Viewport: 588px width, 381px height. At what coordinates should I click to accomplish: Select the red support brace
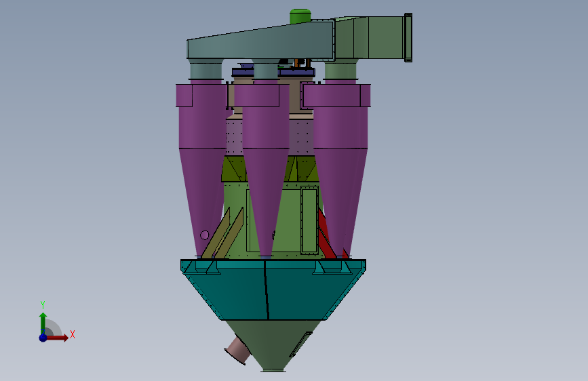(328, 236)
